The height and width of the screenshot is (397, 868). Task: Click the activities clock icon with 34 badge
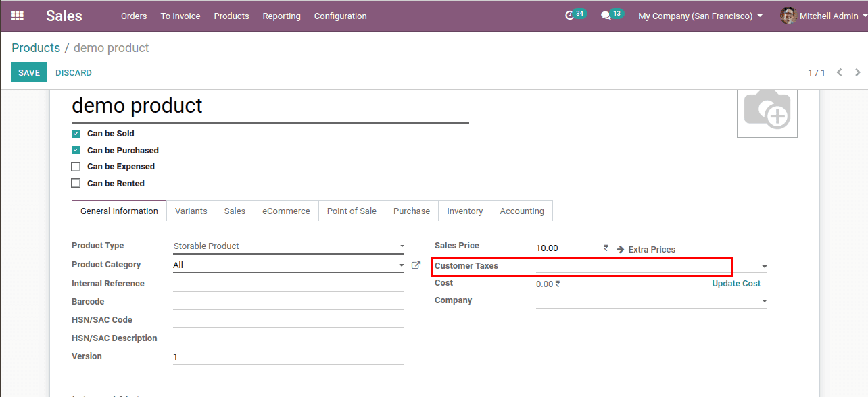click(x=570, y=16)
